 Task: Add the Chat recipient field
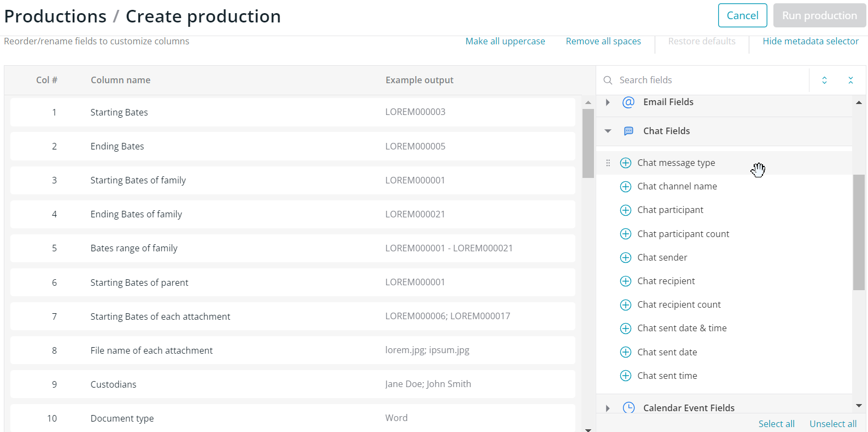coord(626,281)
